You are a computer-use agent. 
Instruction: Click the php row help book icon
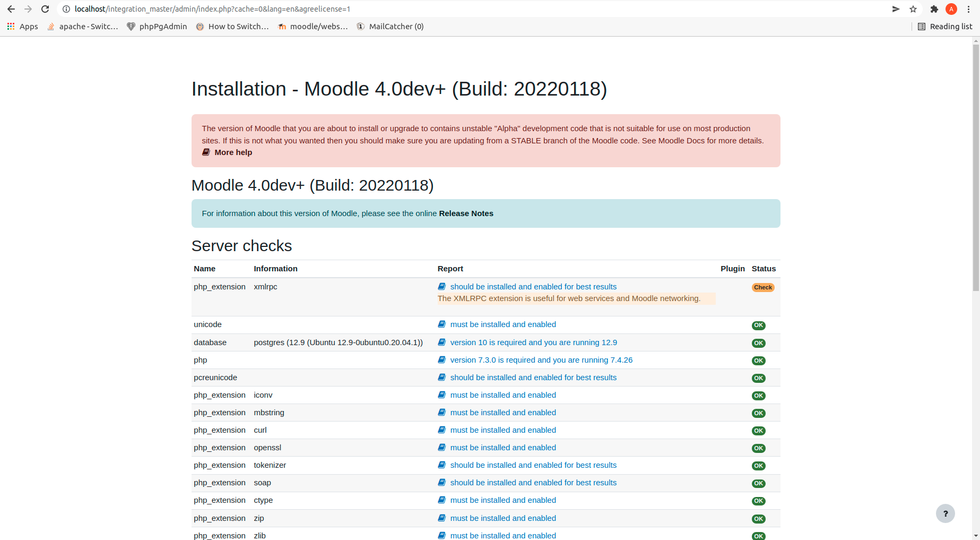click(x=441, y=360)
